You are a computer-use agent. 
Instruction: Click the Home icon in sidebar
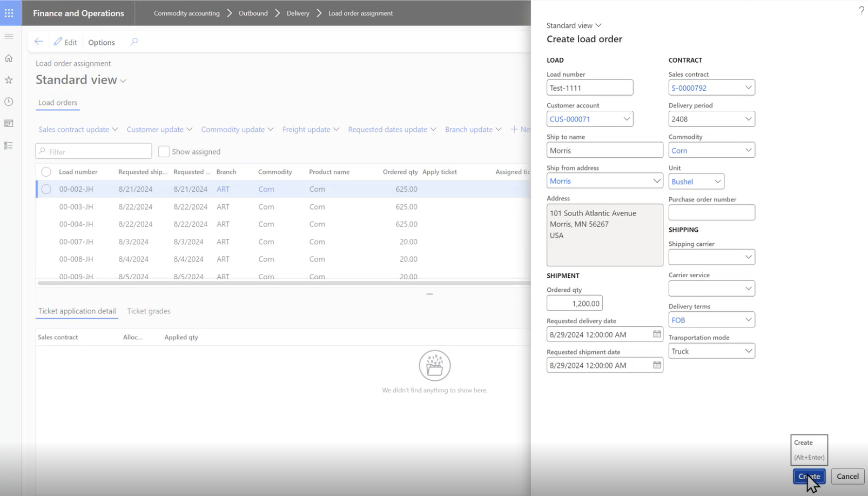(9, 58)
